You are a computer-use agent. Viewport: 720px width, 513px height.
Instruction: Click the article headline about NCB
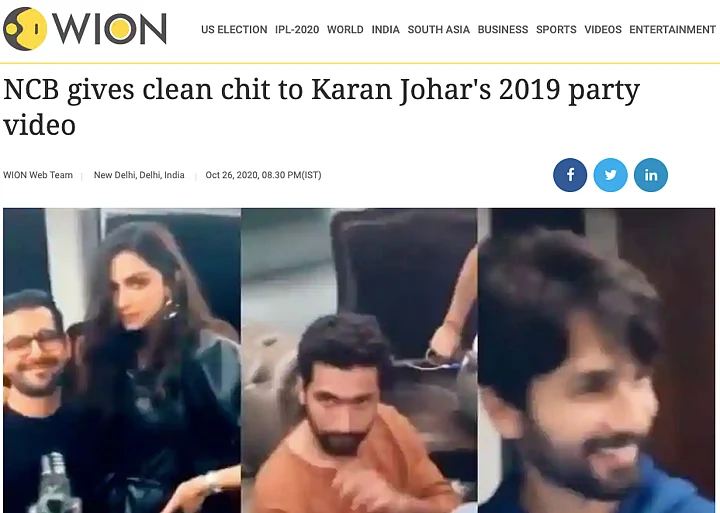coord(321,107)
